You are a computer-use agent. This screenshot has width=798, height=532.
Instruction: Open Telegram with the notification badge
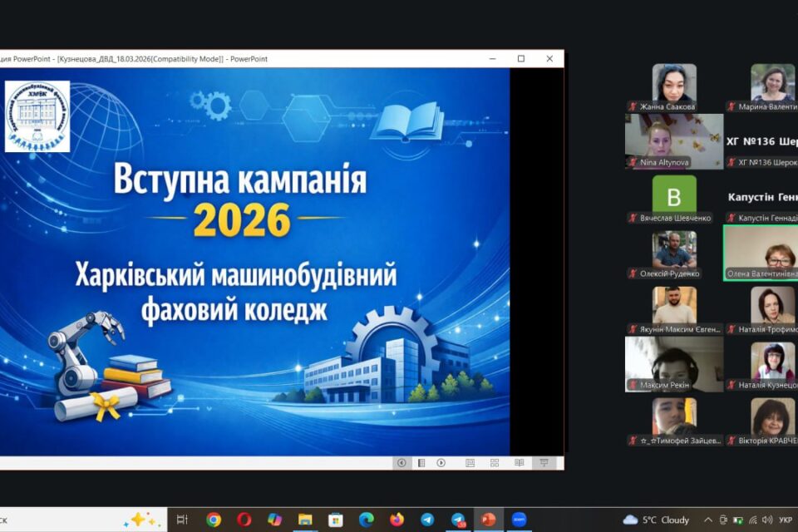459,520
